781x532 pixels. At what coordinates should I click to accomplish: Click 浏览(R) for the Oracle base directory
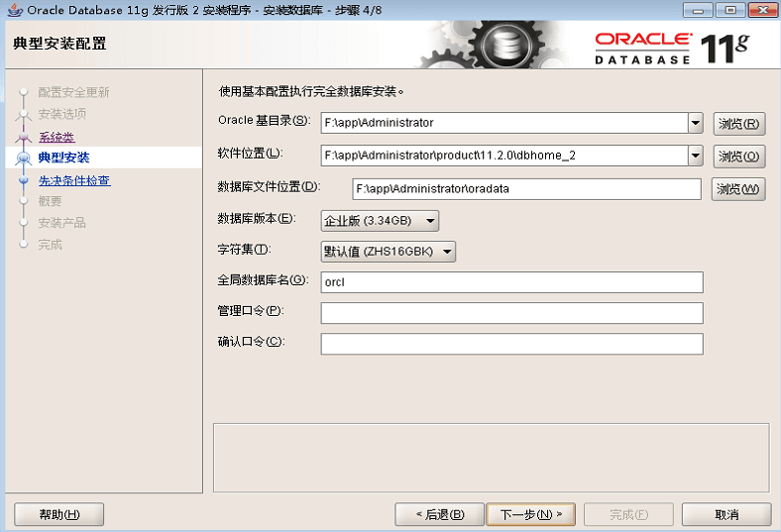pyautogui.click(x=739, y=124)
